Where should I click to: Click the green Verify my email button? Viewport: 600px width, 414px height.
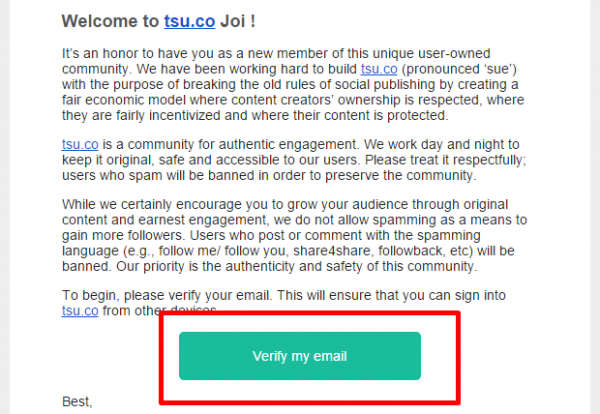tap(300, 356)
